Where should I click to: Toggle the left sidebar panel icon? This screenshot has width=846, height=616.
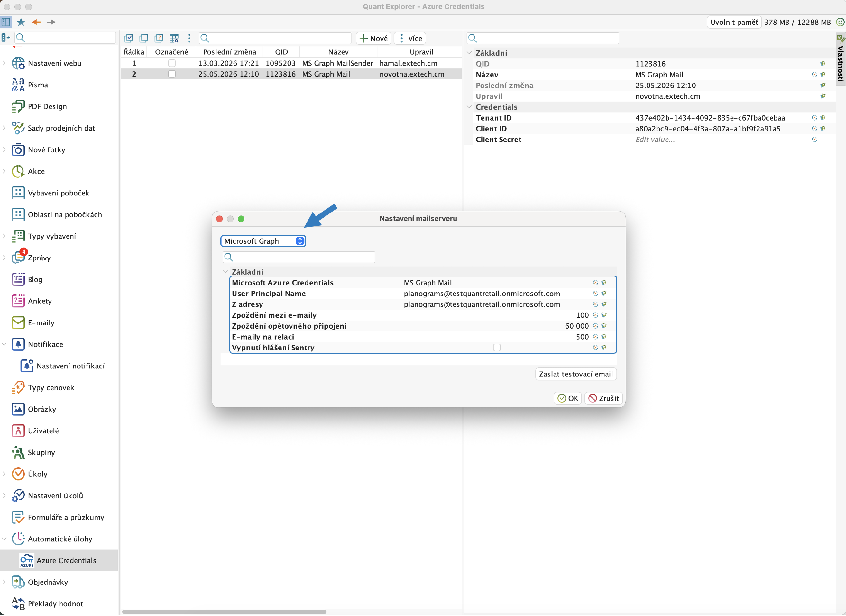click(6, 22)
